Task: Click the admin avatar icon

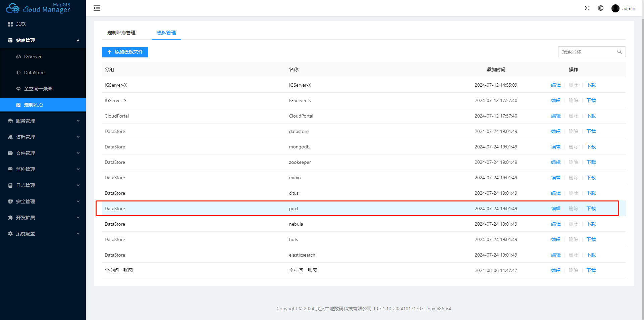Action: pos(615,8)
